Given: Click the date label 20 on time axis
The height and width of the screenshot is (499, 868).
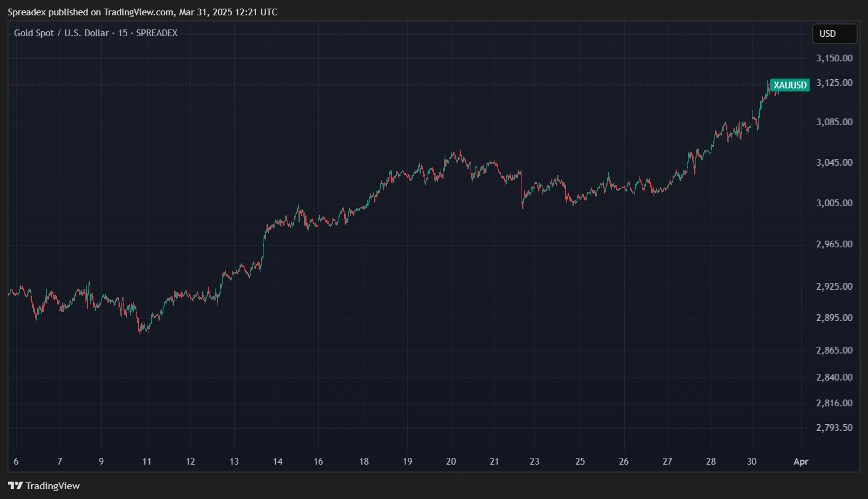Looking at the screenshot, I should 451,462.
